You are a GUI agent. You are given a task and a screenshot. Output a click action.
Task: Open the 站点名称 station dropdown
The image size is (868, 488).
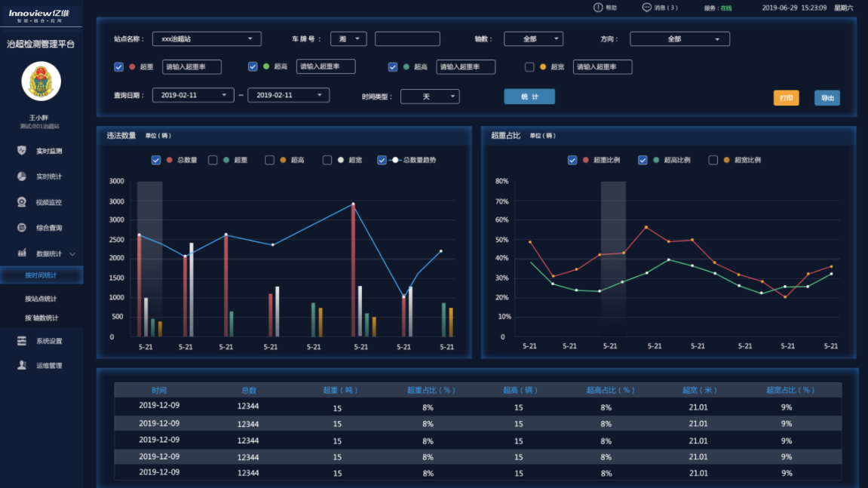tap(207, 39)
